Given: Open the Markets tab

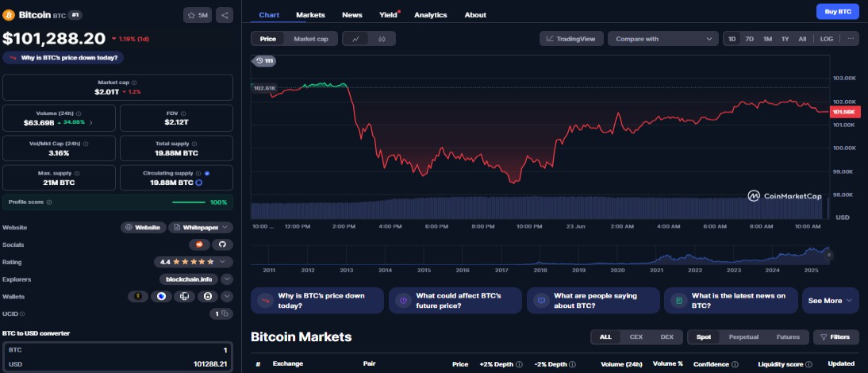Looking at the screenshot, I should click(310, 15).
